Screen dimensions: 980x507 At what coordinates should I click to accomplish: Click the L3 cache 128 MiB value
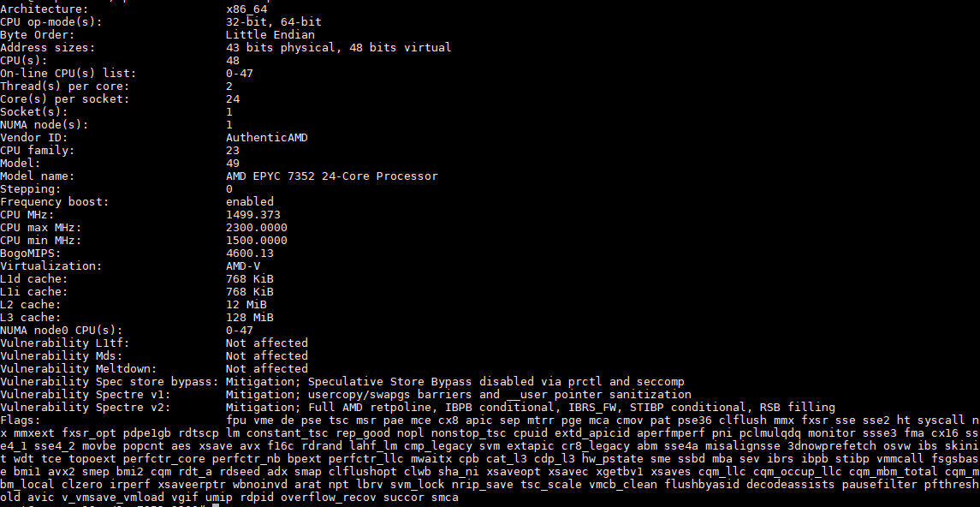point(249,318)
